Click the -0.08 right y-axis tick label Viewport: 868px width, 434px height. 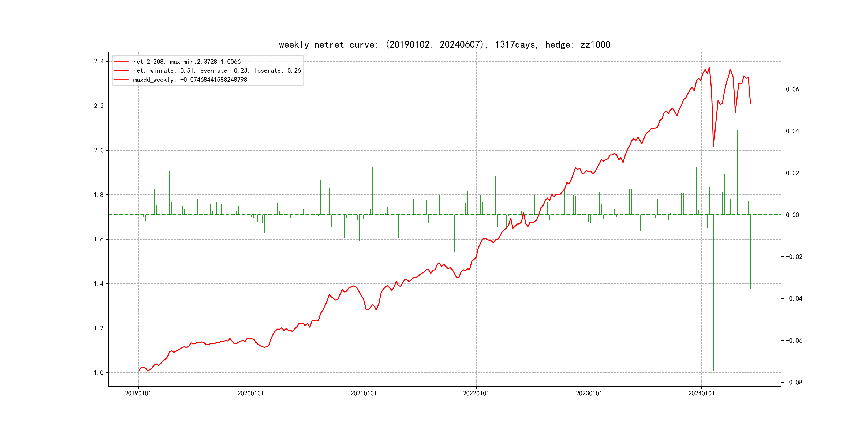point(794,383)
